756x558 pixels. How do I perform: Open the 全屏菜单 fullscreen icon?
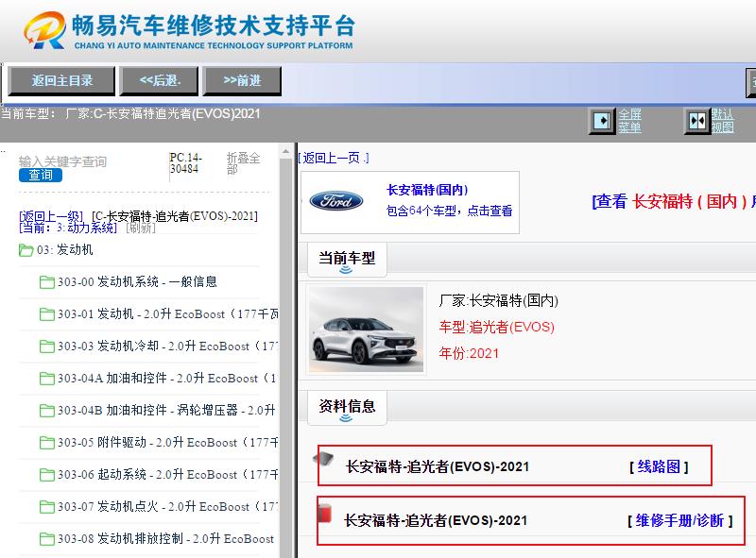click(602, 121)
